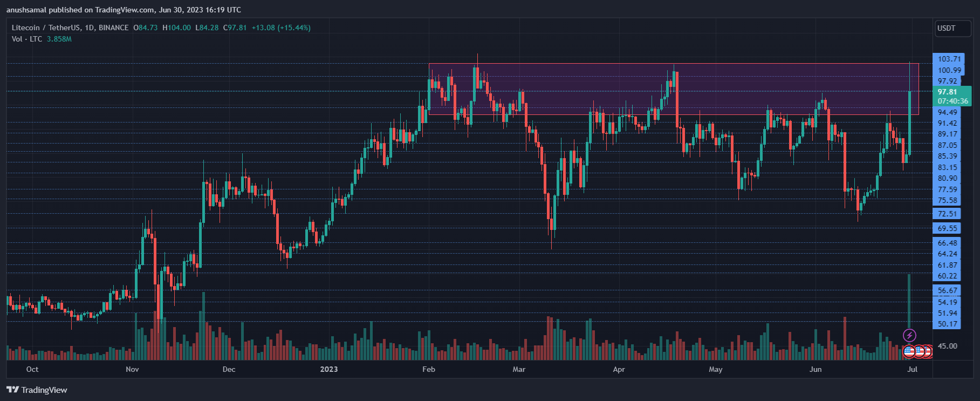The image size is (980, 401).
Task: Click the Feb label on time axis
Action: pyautogui.click(x=429, y=369)
